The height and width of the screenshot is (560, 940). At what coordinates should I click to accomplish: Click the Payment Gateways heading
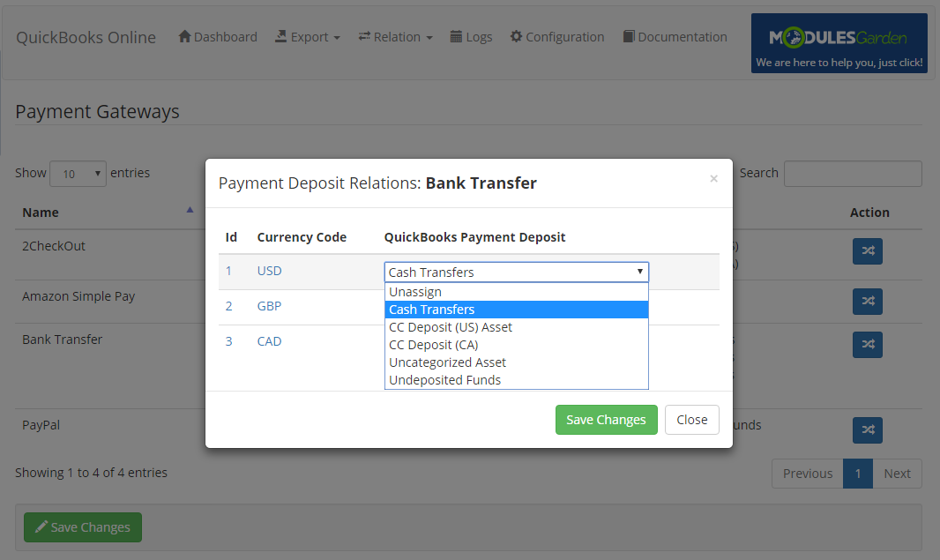(x=97, y=111)
